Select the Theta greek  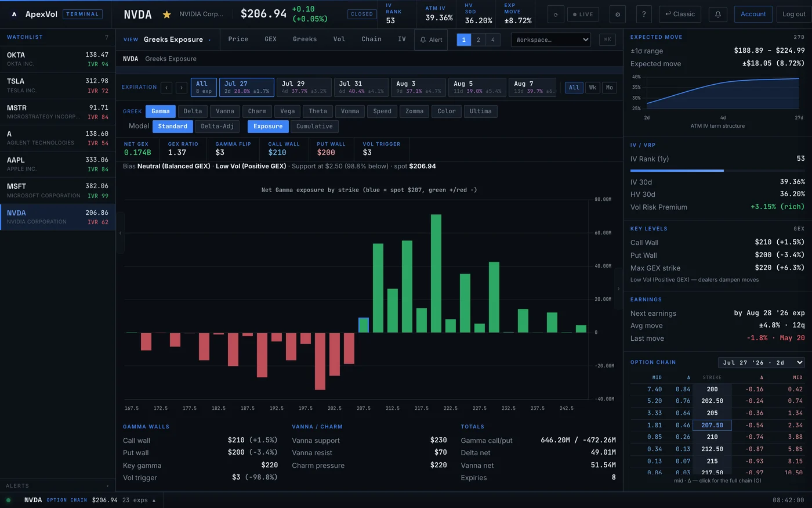(x=318, y=111)
